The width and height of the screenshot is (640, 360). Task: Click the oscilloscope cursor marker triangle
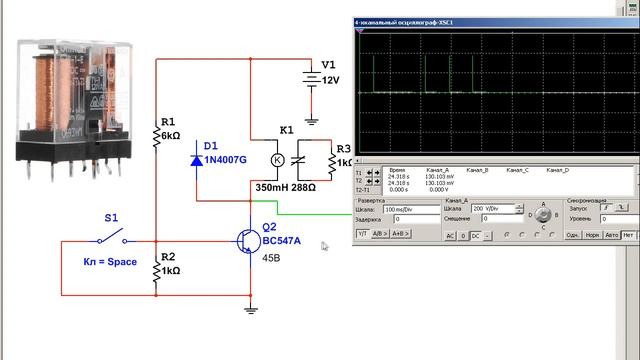coord(360,31)
